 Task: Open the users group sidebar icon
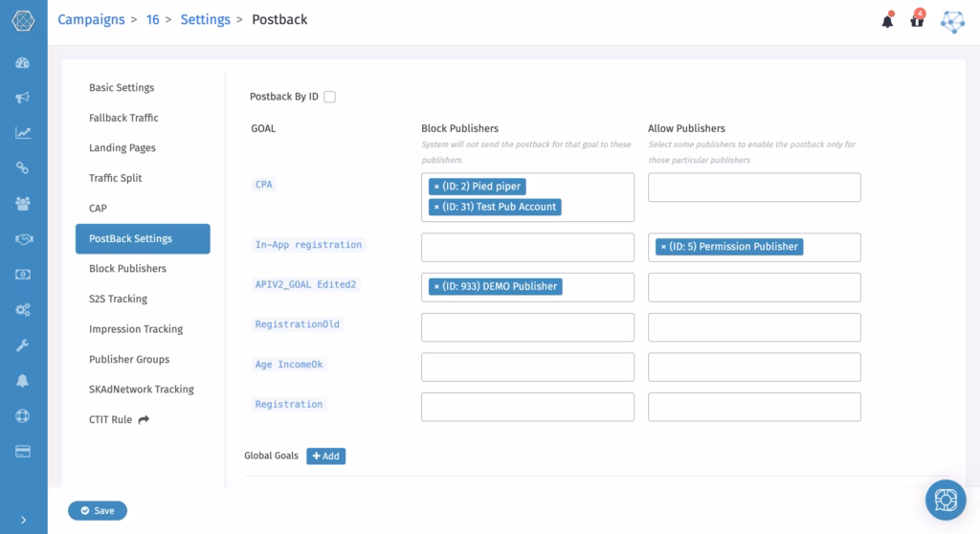[23, 203]
